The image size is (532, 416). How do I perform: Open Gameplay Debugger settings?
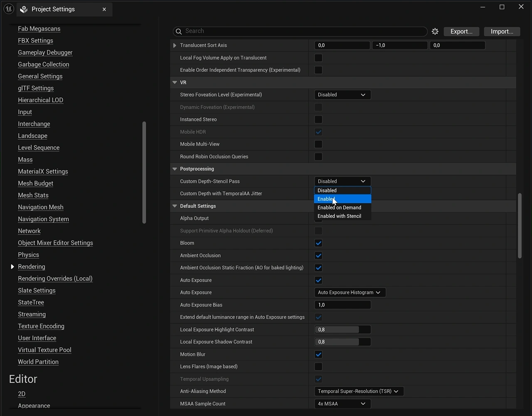tap(45, 52)
